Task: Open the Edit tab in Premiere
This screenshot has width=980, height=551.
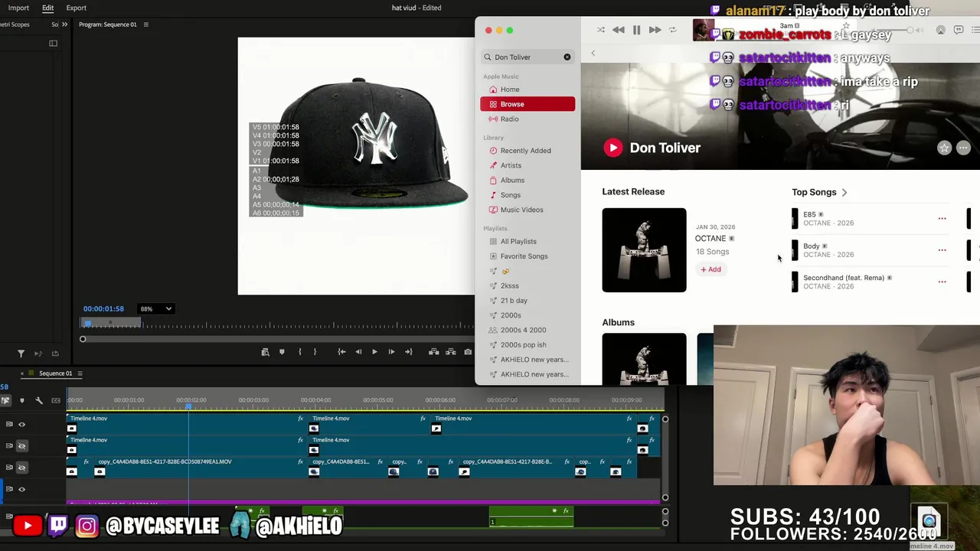Action: [x=47, y=8]
